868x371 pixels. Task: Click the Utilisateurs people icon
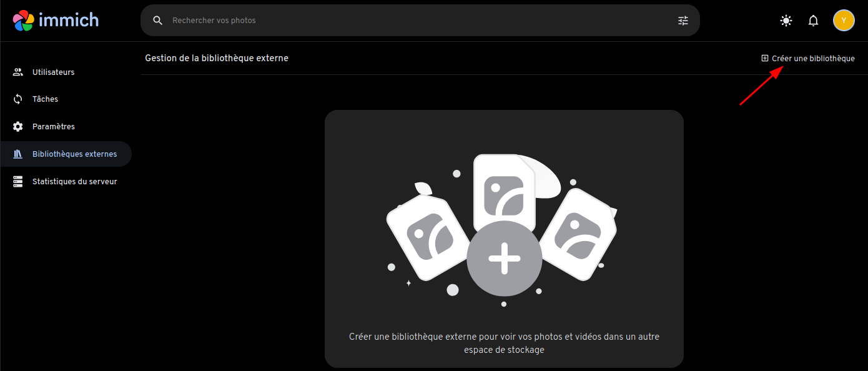18,72
